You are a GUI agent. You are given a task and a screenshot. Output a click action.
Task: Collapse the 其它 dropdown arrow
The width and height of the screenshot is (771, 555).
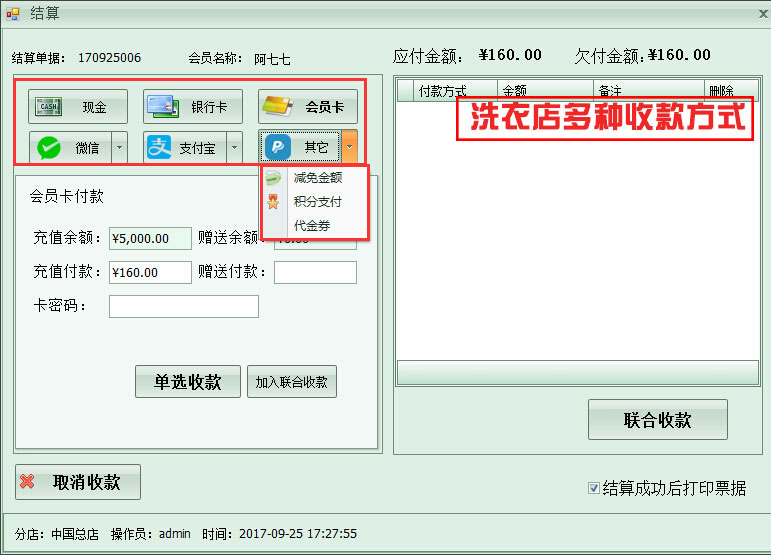(x=349, y=147)
